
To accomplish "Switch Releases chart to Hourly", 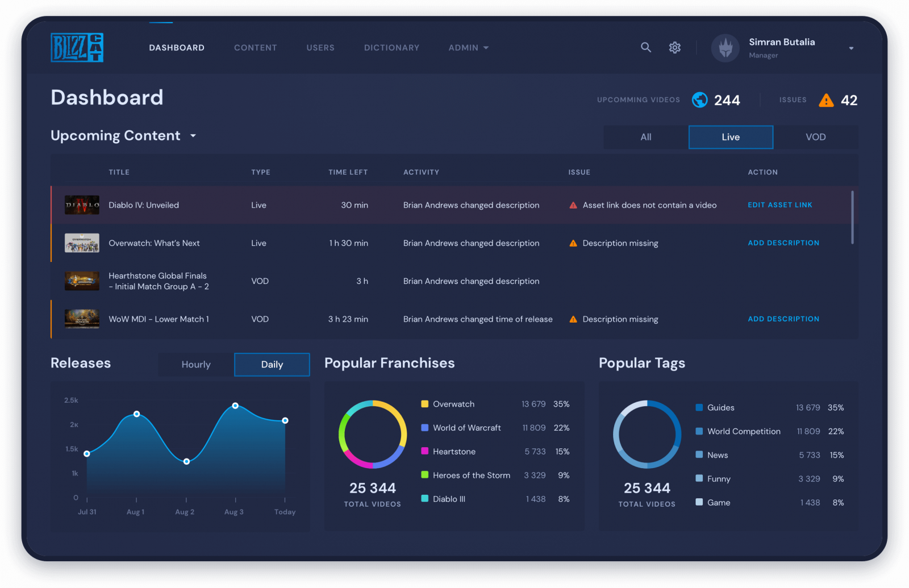I will pyautogui.click(x=196, y=365).
